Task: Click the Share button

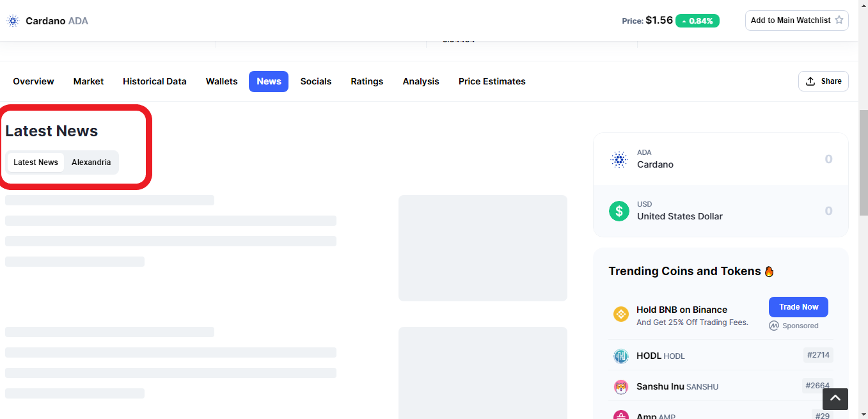Action: (823, 81)
